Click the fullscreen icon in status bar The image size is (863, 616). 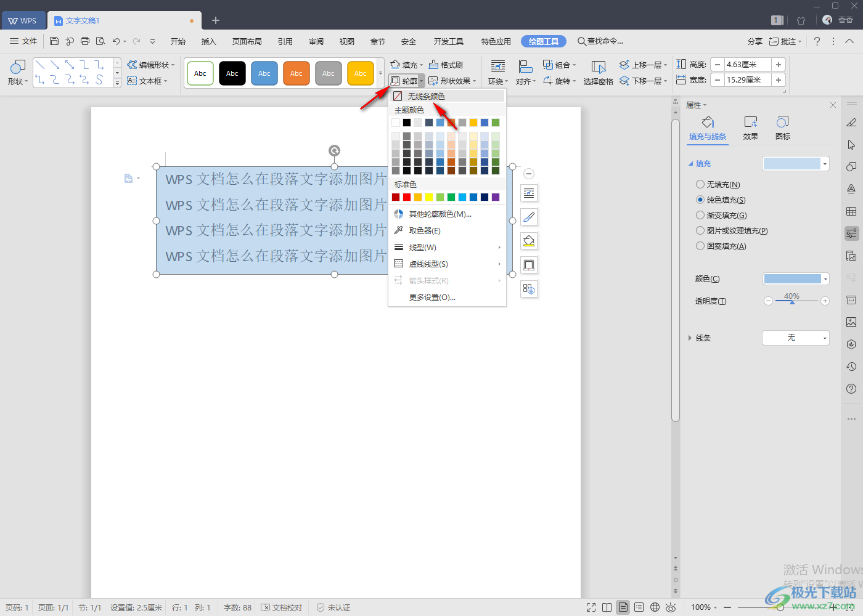pos(591,607)
